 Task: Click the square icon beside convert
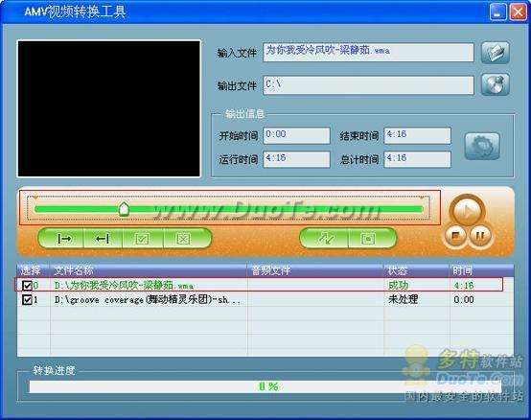[x=369, y=239]
